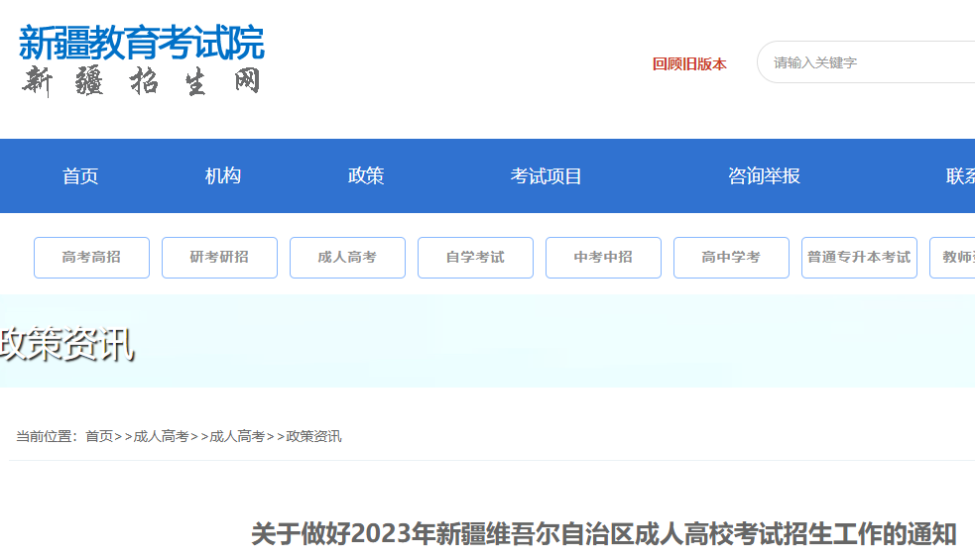The image size is (975, 560).
Task: Select 考试项目 in the navigation bar
Action: [x=546, y=175]
